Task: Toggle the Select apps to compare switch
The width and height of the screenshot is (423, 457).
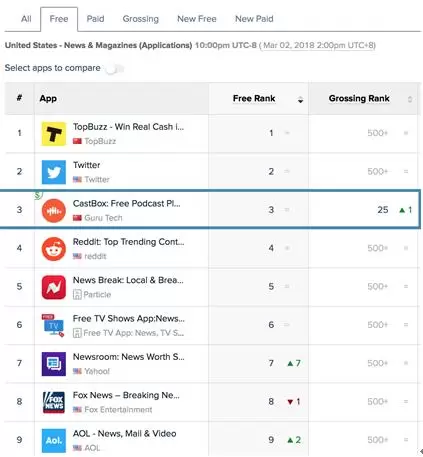Action: tap(115, 69)
